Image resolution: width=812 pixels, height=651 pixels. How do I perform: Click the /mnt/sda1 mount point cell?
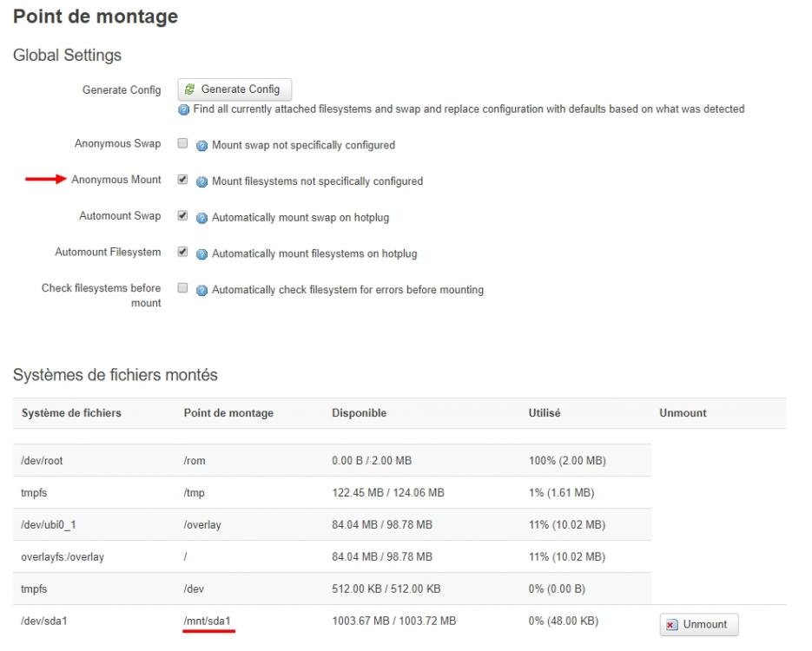click(x=207, y=621)
